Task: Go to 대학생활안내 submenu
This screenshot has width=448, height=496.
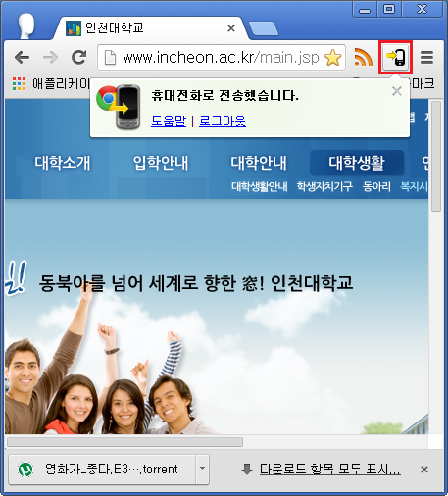Action: [260, 186]
